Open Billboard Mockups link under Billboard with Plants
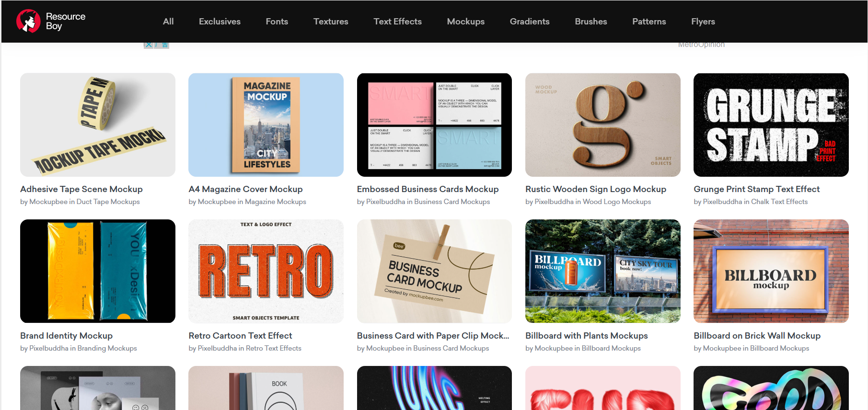 coord(611,348)
